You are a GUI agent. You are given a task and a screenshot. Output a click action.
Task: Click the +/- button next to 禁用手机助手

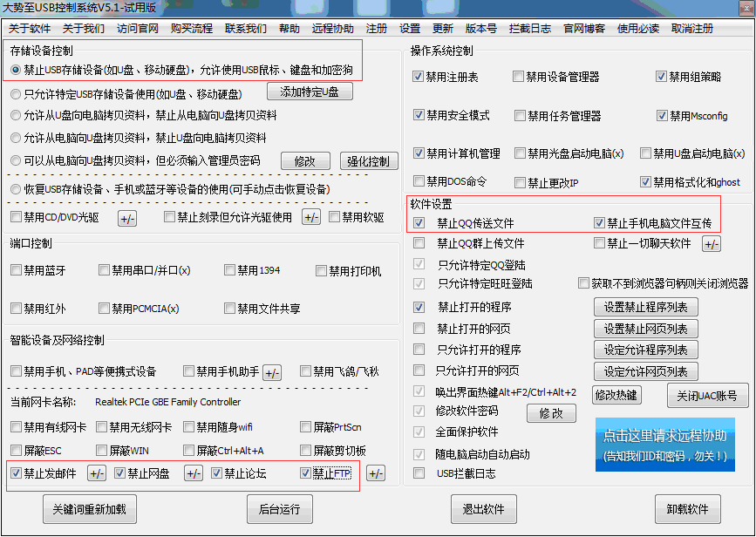[x=272, y=372]
